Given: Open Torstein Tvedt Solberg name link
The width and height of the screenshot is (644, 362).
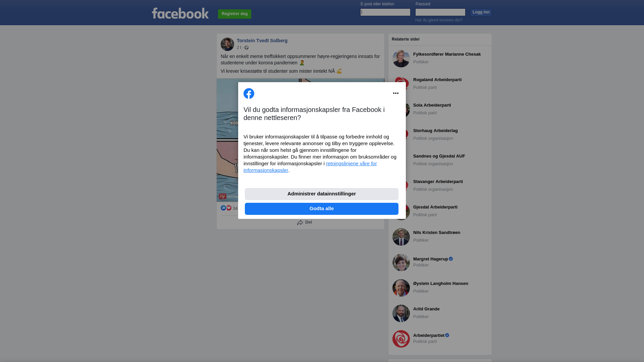Looking at the screenshot, I should (262, 41).
